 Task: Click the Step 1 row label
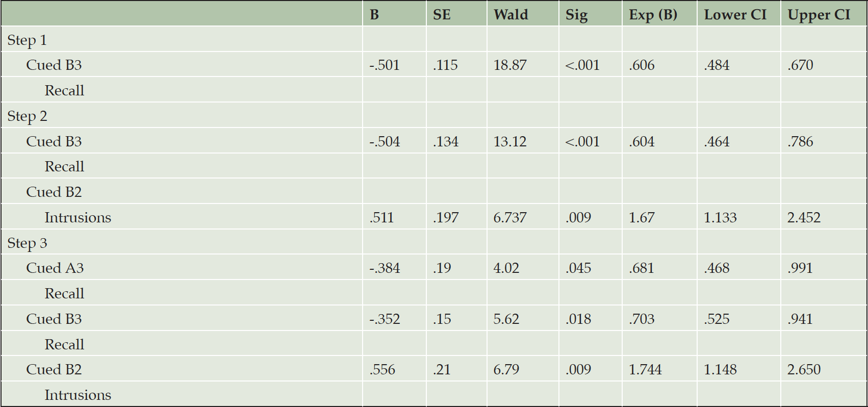click(x=27, y=40)
